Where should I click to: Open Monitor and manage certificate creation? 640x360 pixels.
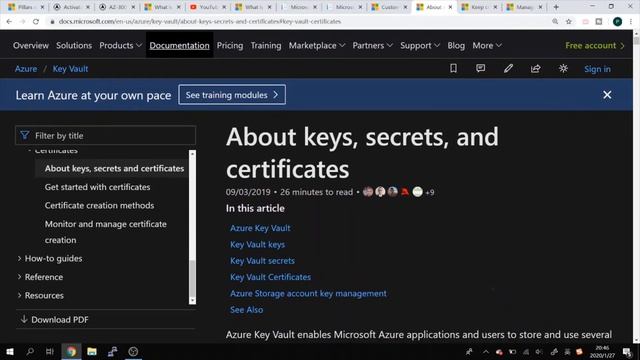(x=106, y=232)
